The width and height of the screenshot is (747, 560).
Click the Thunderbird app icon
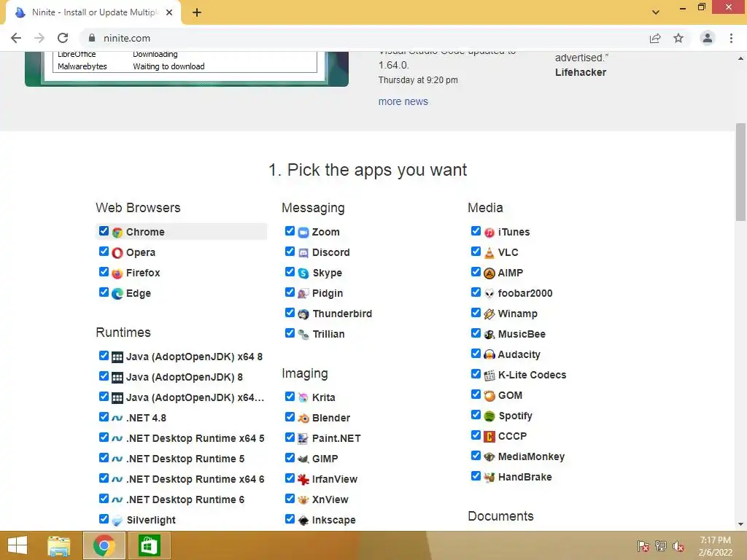303,314
